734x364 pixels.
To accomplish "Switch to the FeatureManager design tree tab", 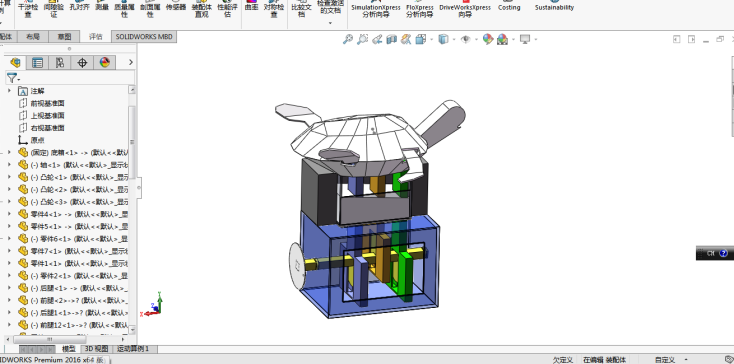I will click(x=15, y=62).
